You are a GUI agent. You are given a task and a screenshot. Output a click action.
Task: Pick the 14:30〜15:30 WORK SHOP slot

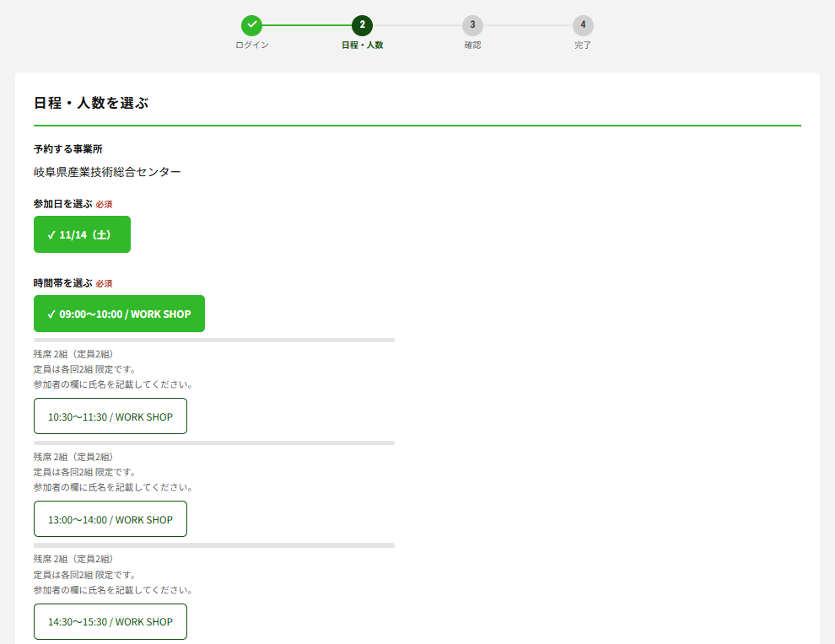click(x=110, y=621)
